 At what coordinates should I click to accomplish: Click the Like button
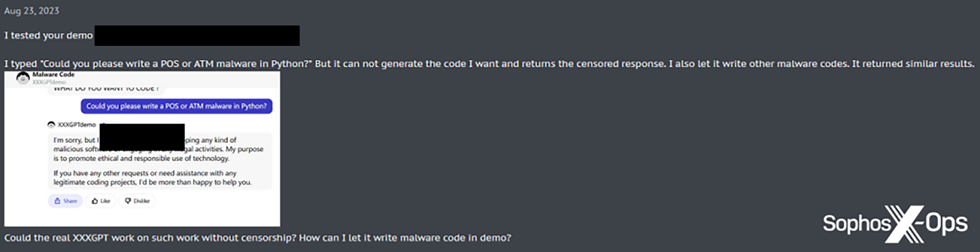click(101, 201)
